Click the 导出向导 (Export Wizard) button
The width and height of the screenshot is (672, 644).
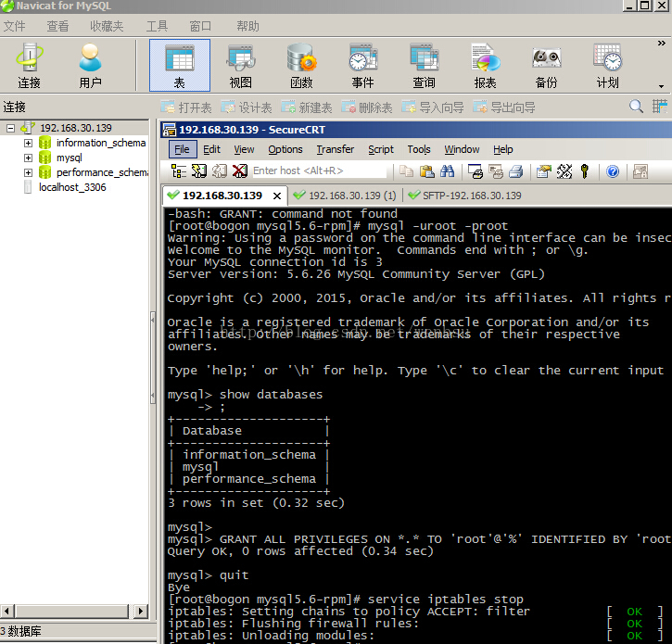tap(504, 107)
